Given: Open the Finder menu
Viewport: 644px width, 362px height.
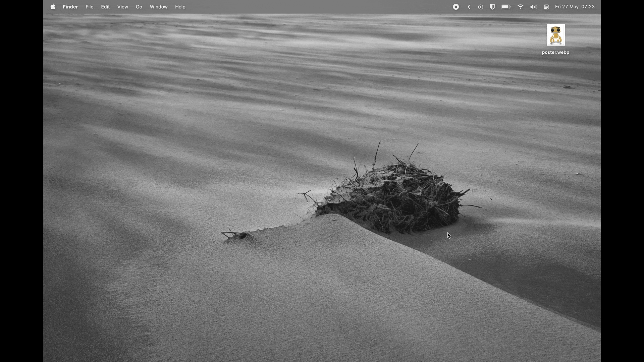Looking at the screenshot, I should point(70,7).
